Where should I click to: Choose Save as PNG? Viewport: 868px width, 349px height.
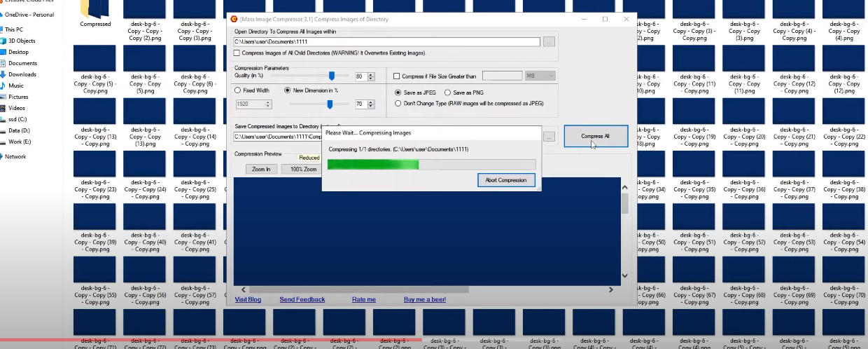pos(463,93)
